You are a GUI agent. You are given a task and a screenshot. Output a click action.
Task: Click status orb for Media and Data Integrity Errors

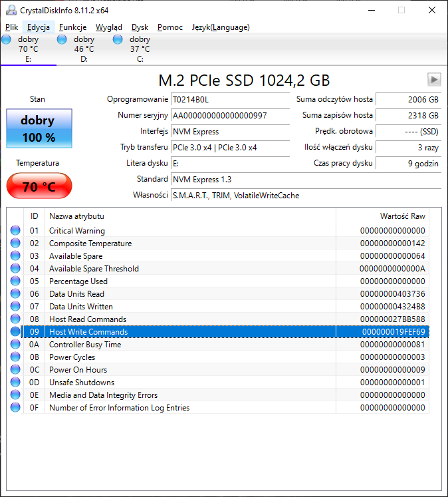15,395
